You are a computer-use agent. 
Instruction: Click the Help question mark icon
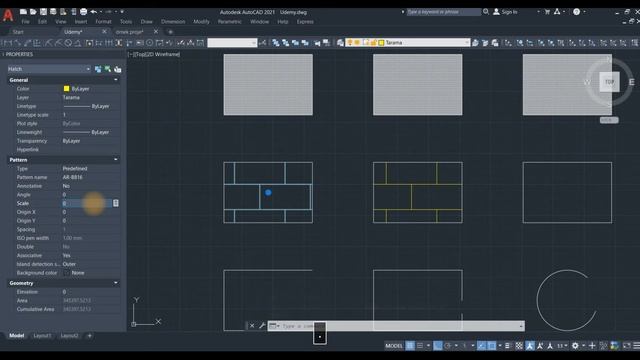576,12
